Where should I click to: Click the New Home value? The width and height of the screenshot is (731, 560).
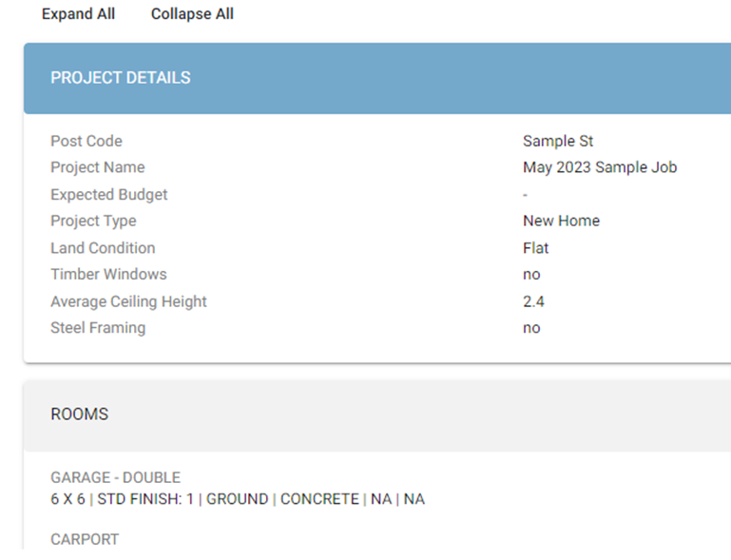[x=561, y=222]
